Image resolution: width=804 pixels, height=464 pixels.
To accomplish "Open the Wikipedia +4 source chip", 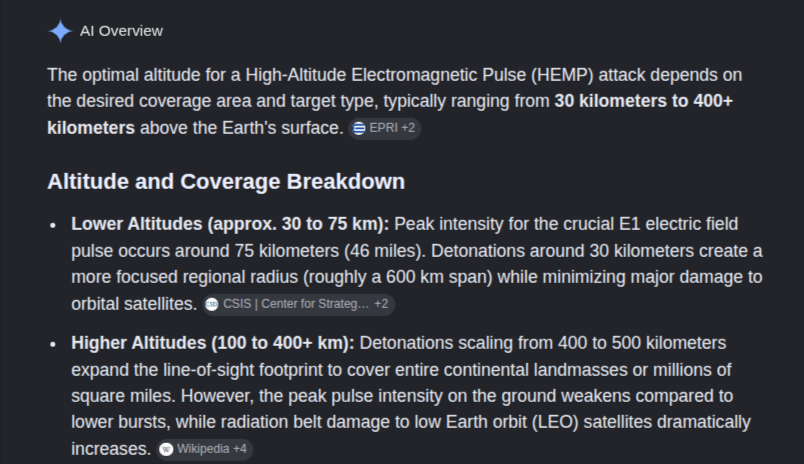I will (x=205, y=450).
